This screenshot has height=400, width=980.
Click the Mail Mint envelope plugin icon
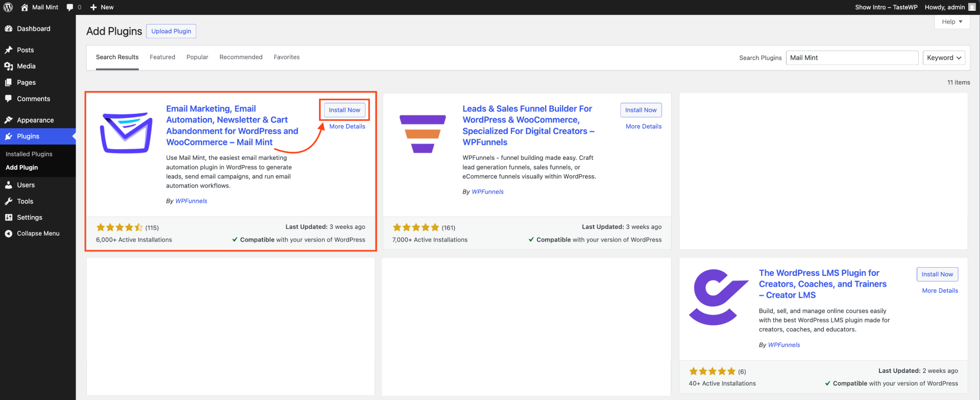point(126,133)
